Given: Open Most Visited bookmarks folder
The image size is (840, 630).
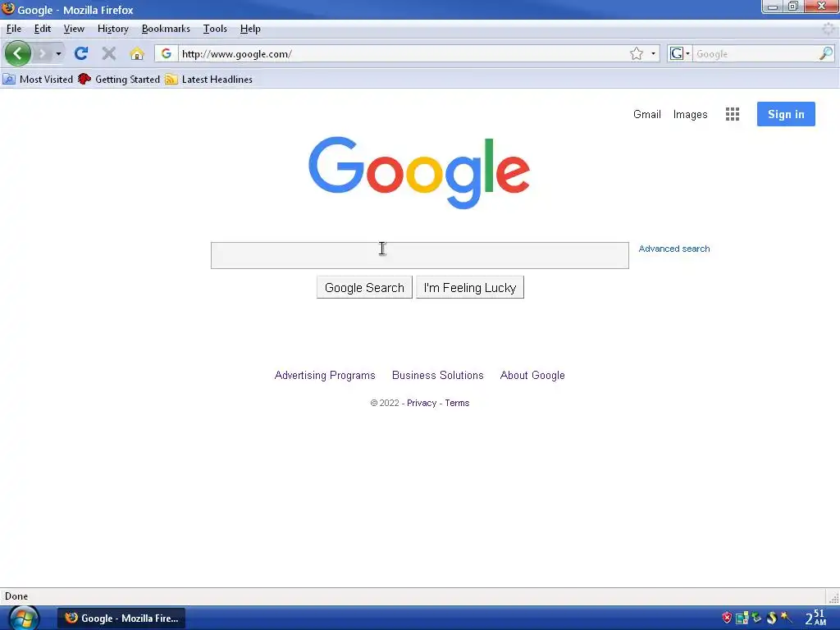Looking at the screenshot, I should pyautogui.click(x=38, y=80).
